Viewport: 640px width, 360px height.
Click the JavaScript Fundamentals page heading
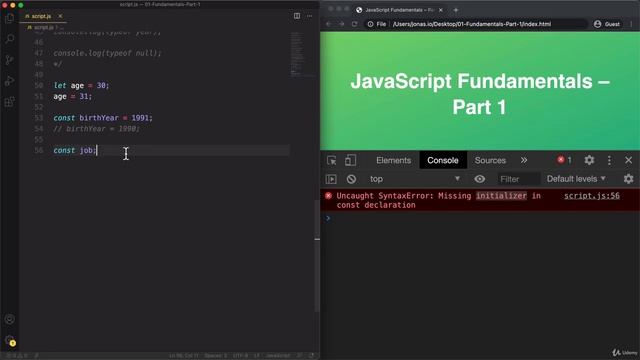pos(480,94)
